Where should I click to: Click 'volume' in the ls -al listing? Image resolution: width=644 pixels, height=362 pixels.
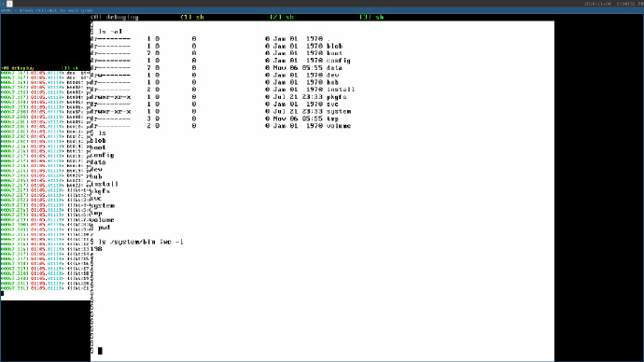339,126
